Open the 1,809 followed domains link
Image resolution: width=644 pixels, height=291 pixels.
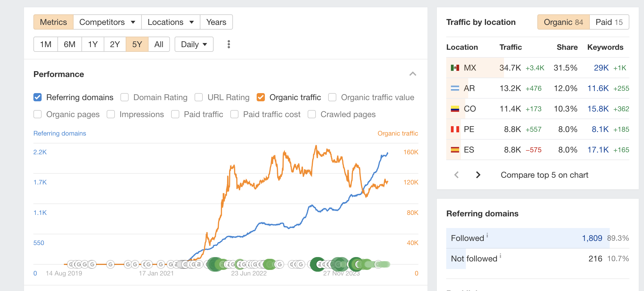pyautogui.click(x=592, y=238)
